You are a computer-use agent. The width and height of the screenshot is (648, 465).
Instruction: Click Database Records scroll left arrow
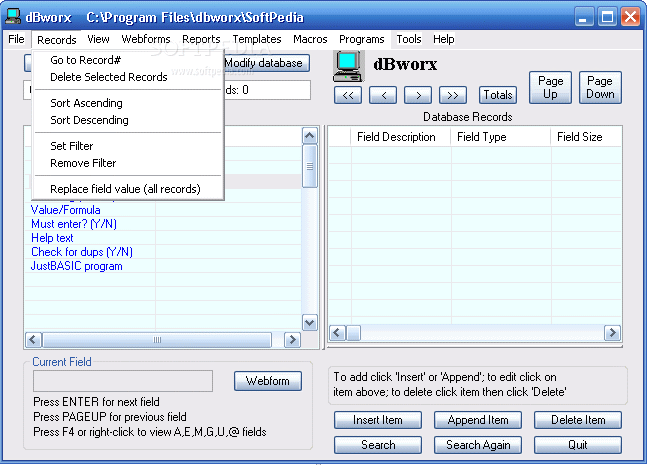coord(337,333)
